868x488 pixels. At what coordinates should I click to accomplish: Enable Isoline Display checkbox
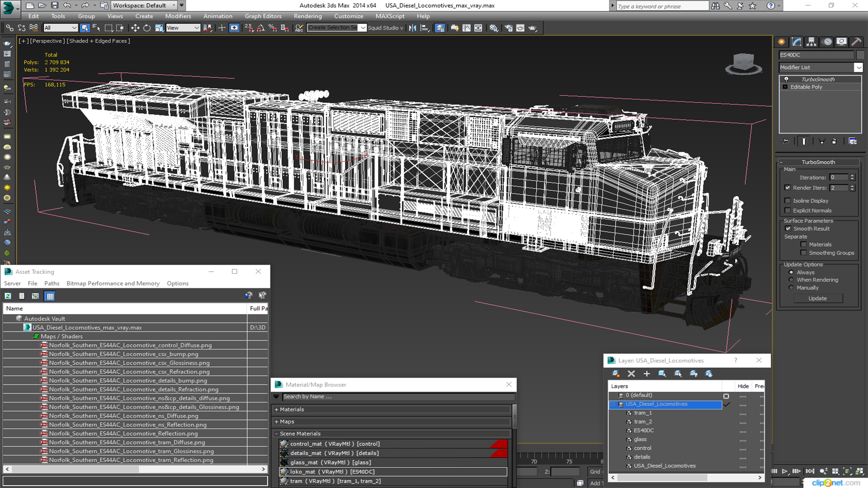(x=788, y=201)
